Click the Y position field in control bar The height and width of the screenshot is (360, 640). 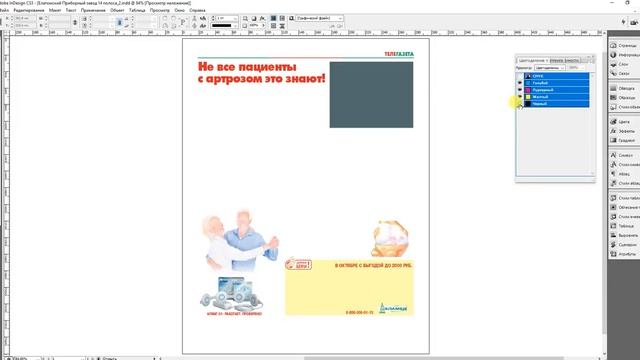(24, 26)
